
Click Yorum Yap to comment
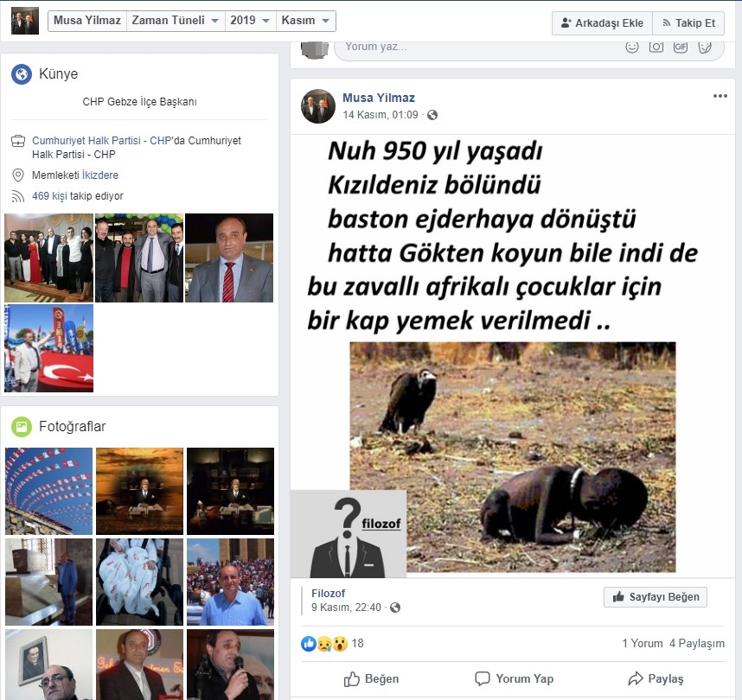(x=514, y=678)
